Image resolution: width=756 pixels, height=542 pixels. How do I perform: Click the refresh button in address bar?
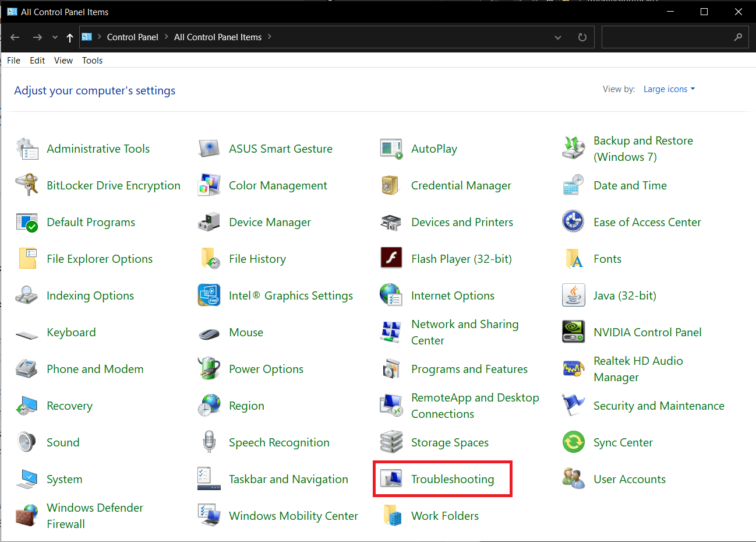tap(582, 37)
